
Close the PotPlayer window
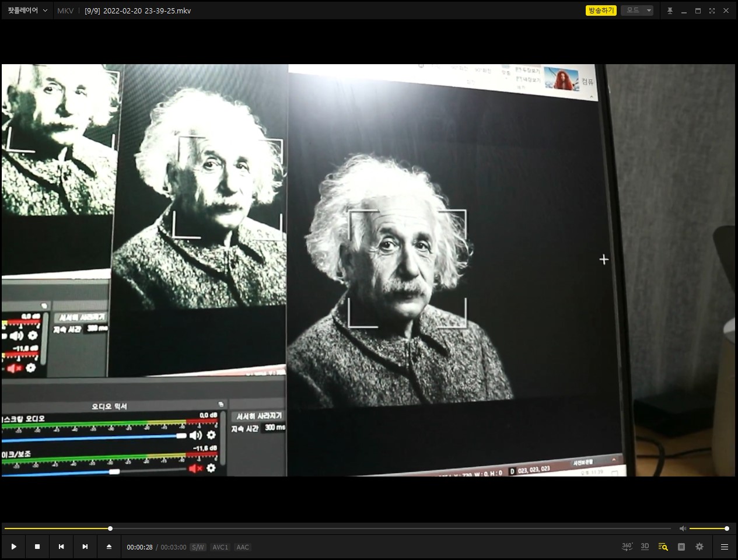tap(726, 10)
